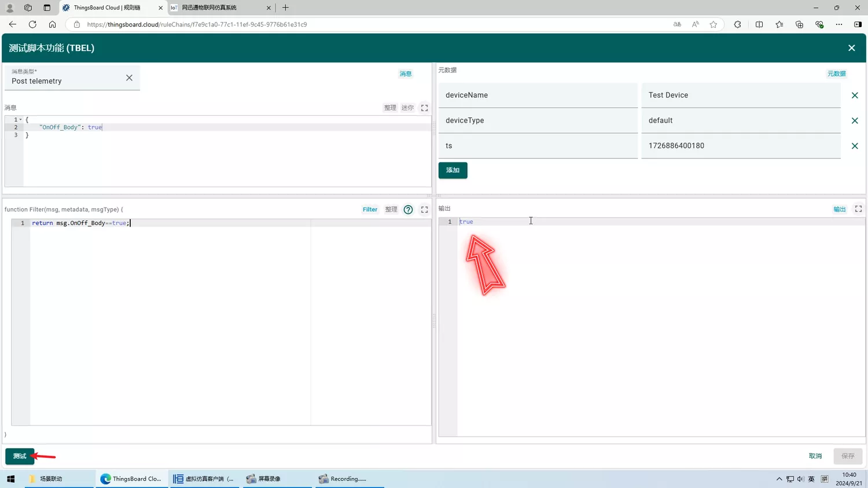The image size is (868, 488).
Task: Delete the deviceType metadata entry
Action: coord(854,121)
